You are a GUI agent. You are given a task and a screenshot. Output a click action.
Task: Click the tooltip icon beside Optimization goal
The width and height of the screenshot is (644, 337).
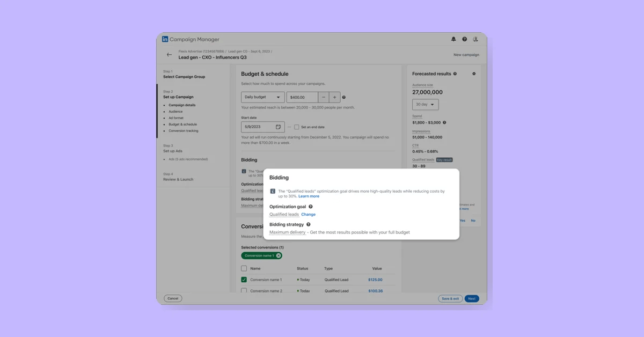pyautogui.click(x=311, y=207)
